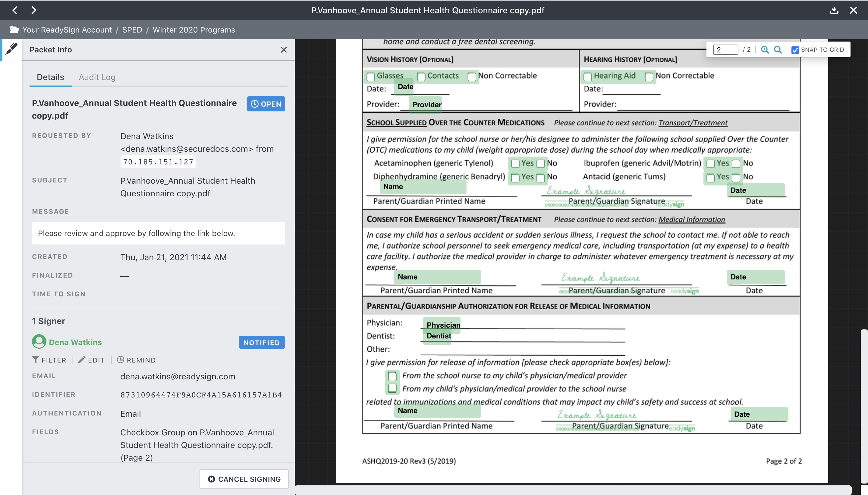The image size is (868, 495).
Task: Follow the Medical Information section link
Action: [692, 219]
